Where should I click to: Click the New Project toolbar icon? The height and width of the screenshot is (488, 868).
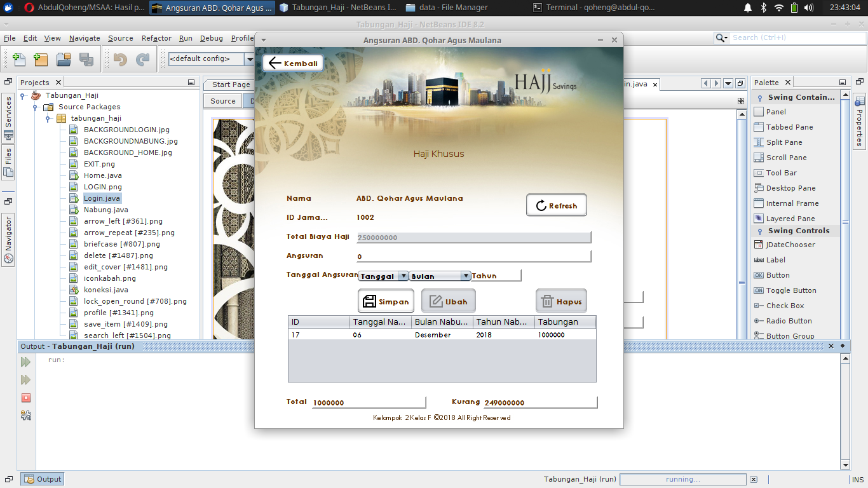pos(41,60)
